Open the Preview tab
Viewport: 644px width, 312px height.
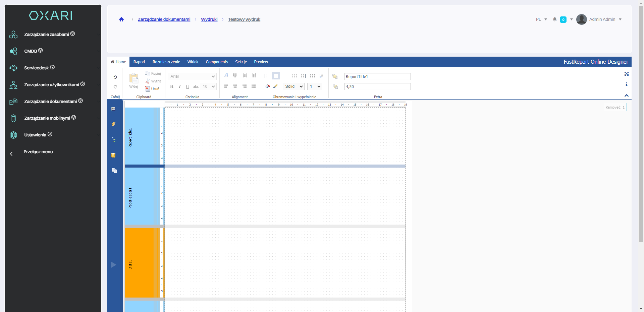tap(261, 62)
